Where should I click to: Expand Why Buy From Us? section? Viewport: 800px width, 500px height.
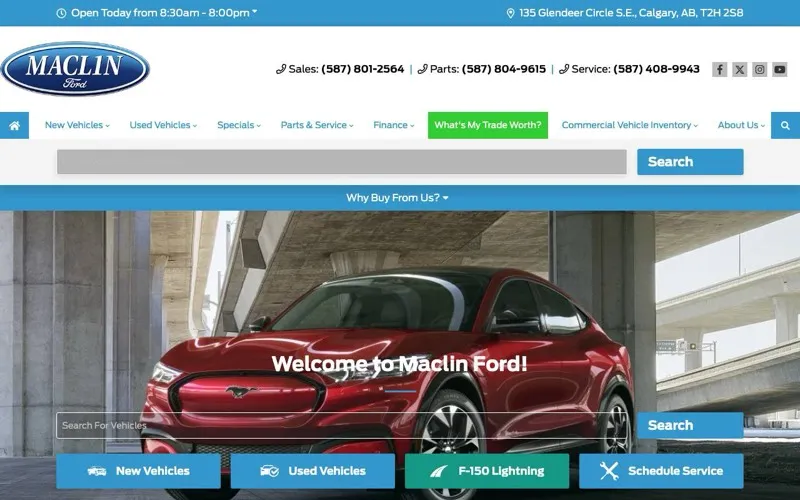pos(397,198)
